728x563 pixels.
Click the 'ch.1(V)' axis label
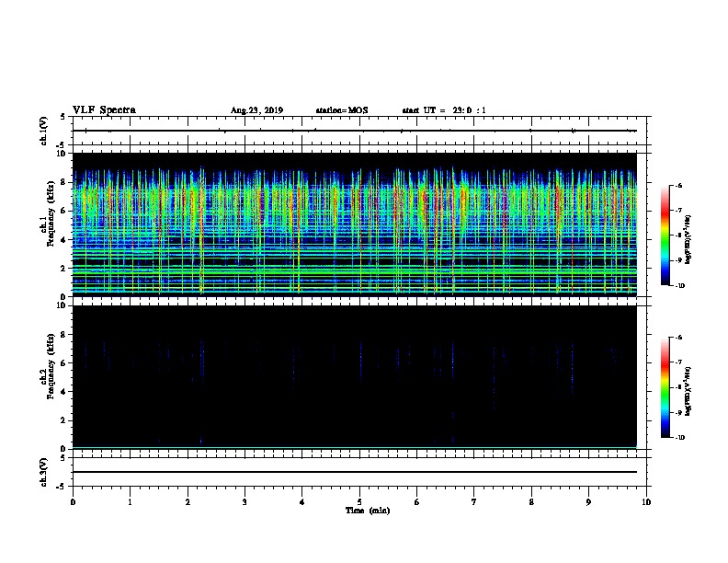pyautogui.click(x=43, y=131)
